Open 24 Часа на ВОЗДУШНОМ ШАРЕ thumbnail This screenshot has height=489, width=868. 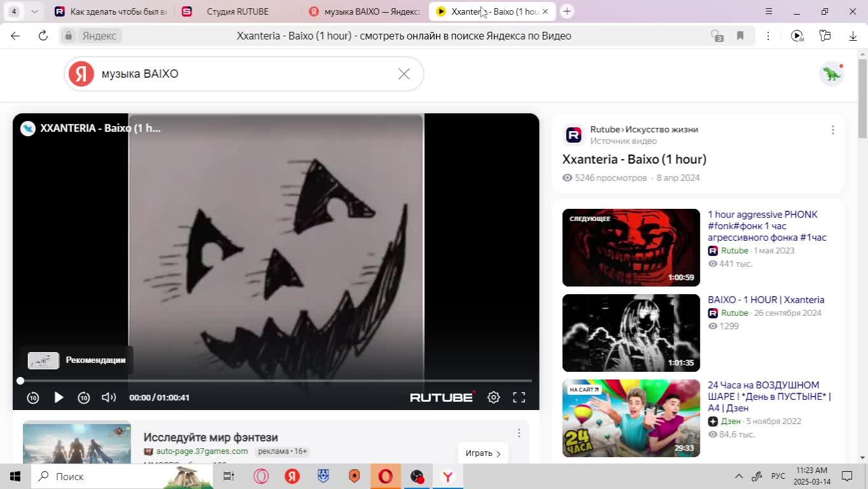click(x=631, y=418)
